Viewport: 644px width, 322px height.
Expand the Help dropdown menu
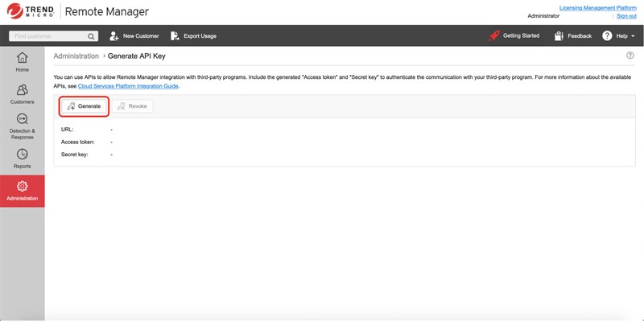coord(618,36)
